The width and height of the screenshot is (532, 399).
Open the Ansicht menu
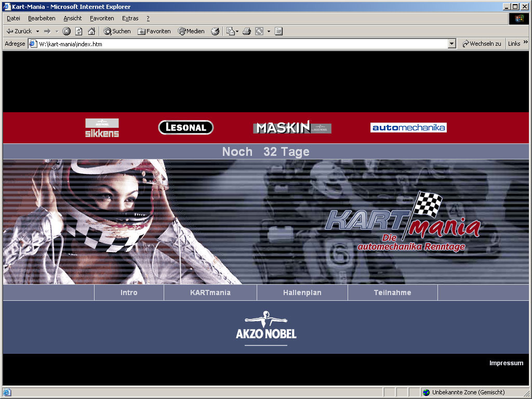[73, 18]
